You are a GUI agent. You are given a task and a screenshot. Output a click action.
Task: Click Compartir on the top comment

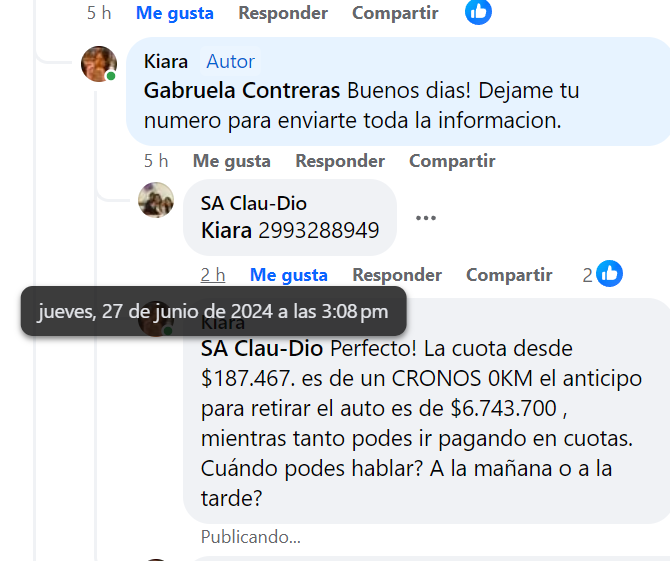click(395, 13)
